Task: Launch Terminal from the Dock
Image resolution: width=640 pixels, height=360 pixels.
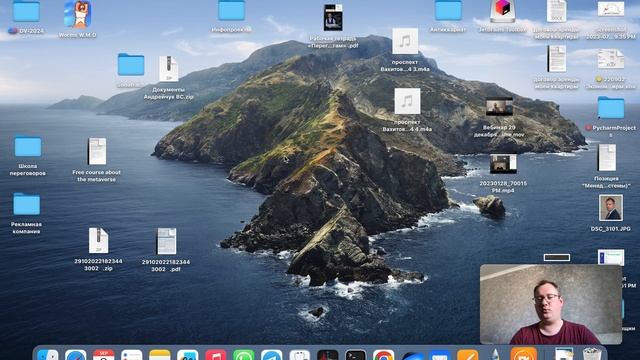Action: point(356,355)
